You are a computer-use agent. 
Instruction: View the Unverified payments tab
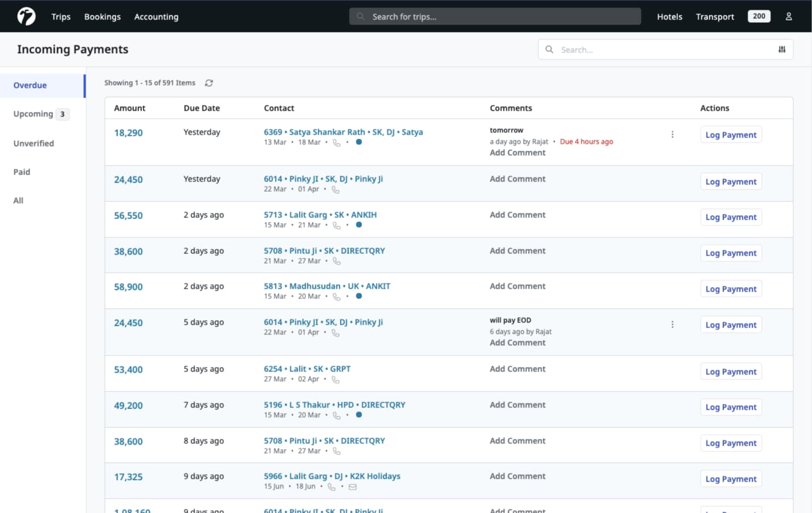pyautogui.click(x=33, y=143)
